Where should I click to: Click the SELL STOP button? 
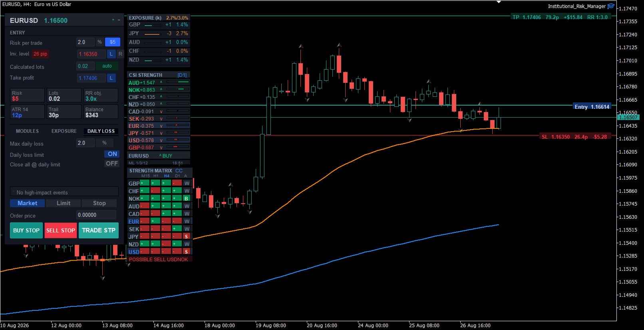coord(61,230)
